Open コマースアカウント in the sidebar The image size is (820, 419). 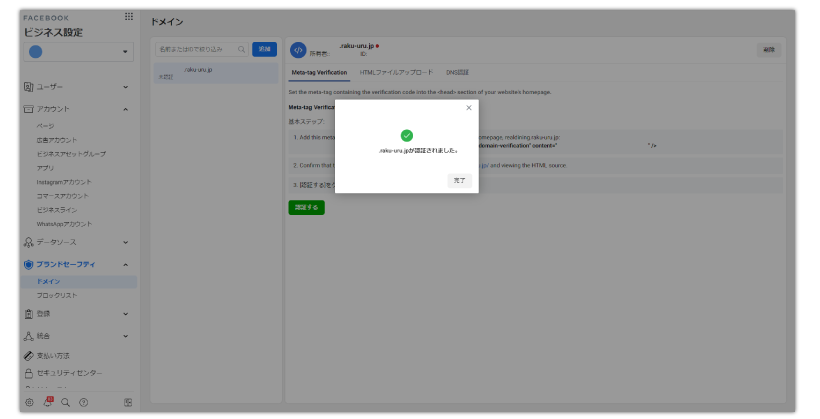tap(62, 196)
